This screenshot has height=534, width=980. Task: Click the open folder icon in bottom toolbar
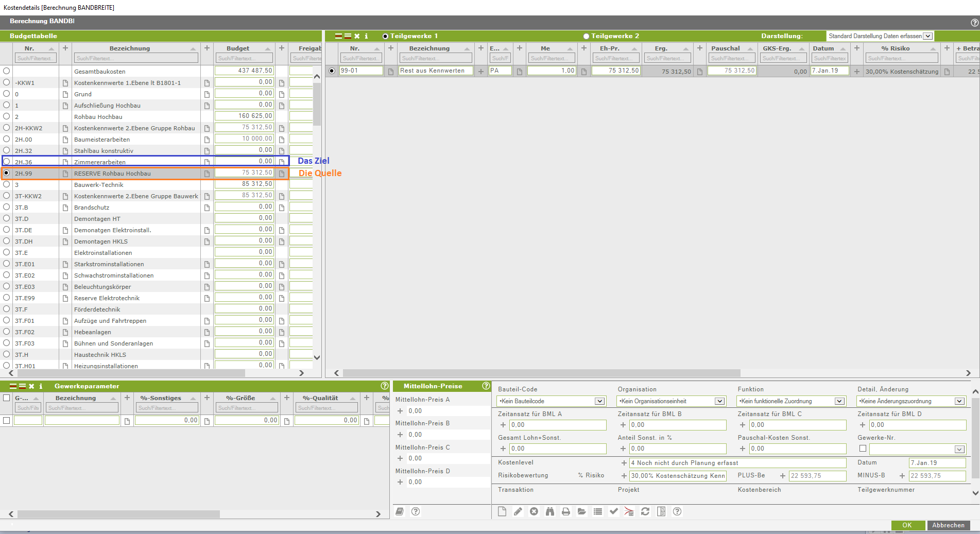[x=581, y=511]
